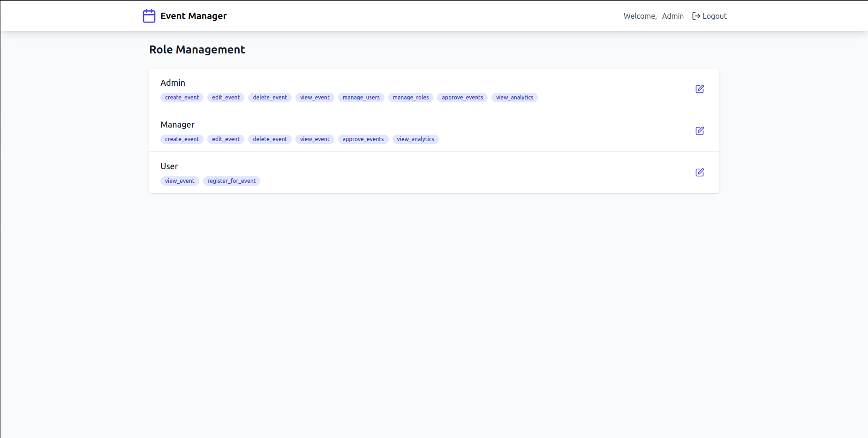Click Admin's edit_event permission tag
Image resolution: width=868 pixels, height=438 pixels.
(x=226, y=98)
